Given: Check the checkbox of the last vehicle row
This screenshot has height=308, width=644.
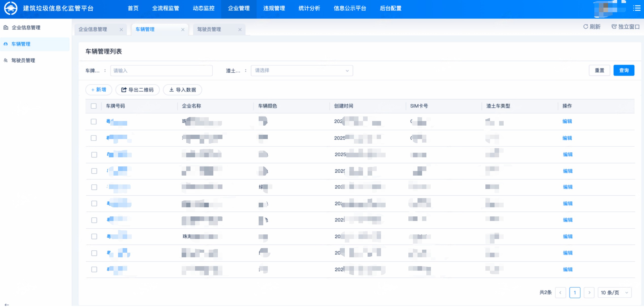Looking at the screenshot, I should pyautogui.click(x=94, y=269).
